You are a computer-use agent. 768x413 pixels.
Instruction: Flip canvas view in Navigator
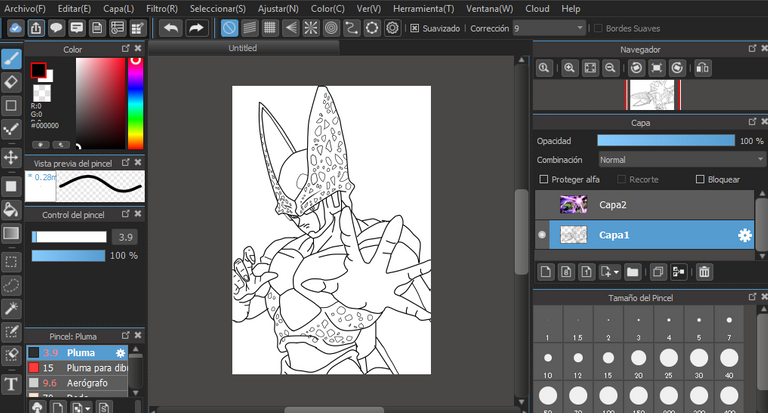click(703, 68)
